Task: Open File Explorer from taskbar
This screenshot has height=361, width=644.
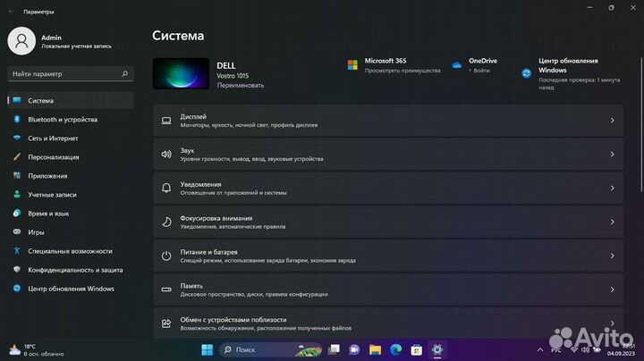Action: tap(375, 350)
